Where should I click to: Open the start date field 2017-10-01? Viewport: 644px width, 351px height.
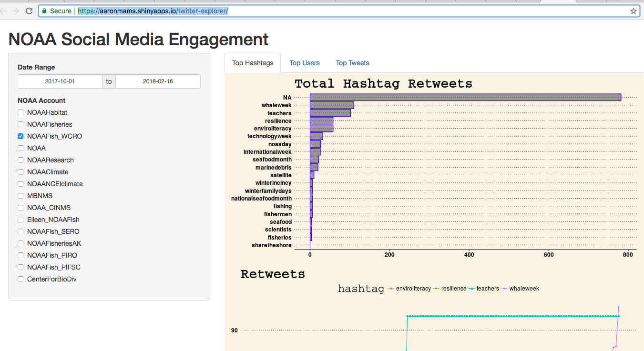[x=60, y=81]
